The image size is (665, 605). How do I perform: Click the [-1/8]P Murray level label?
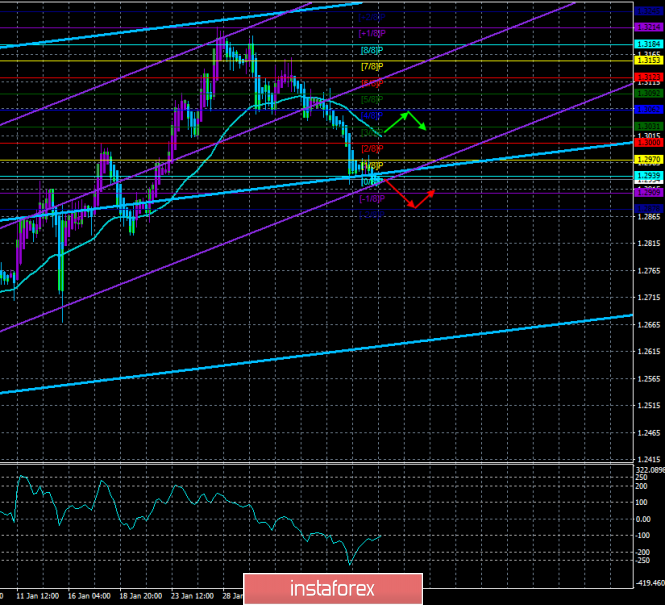[372, 199]
